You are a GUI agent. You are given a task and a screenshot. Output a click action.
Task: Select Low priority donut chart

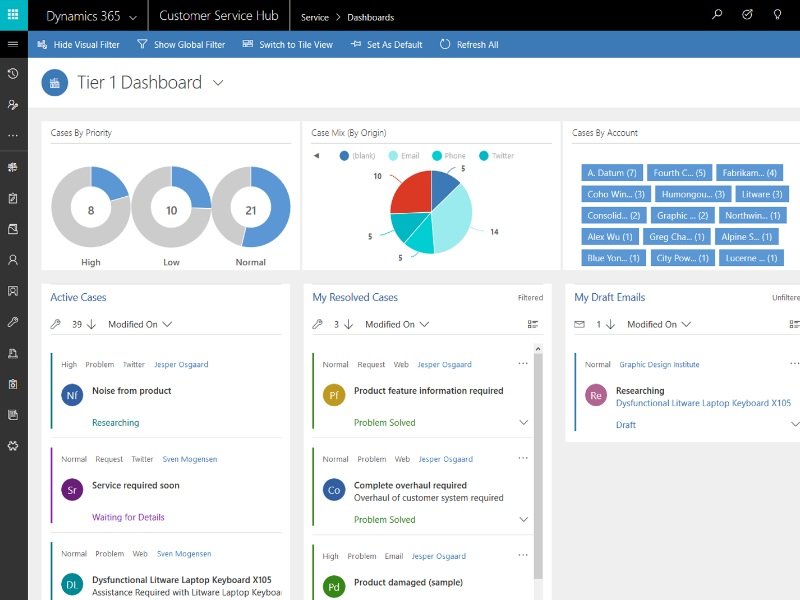click(171, 207)
